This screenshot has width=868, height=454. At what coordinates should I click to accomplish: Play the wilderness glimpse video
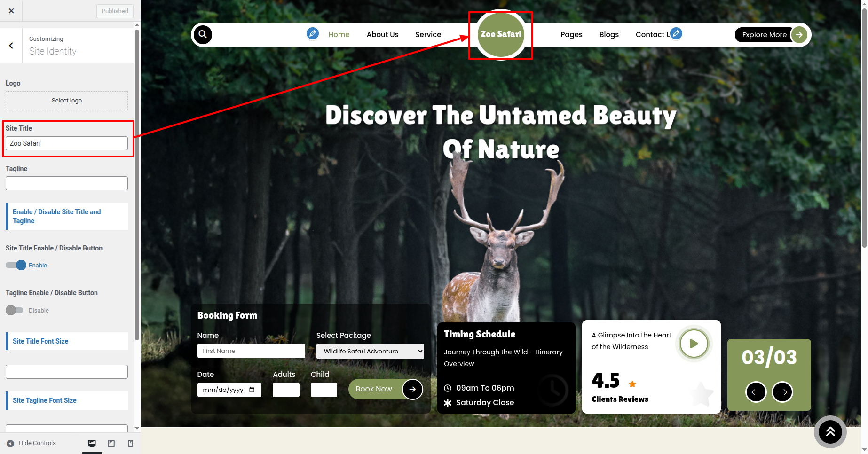694,344
